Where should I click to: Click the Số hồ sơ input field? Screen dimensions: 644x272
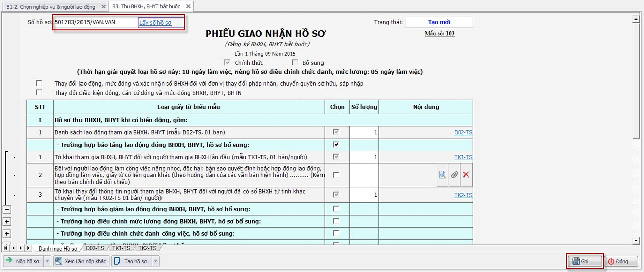click(x=95, y=23)
